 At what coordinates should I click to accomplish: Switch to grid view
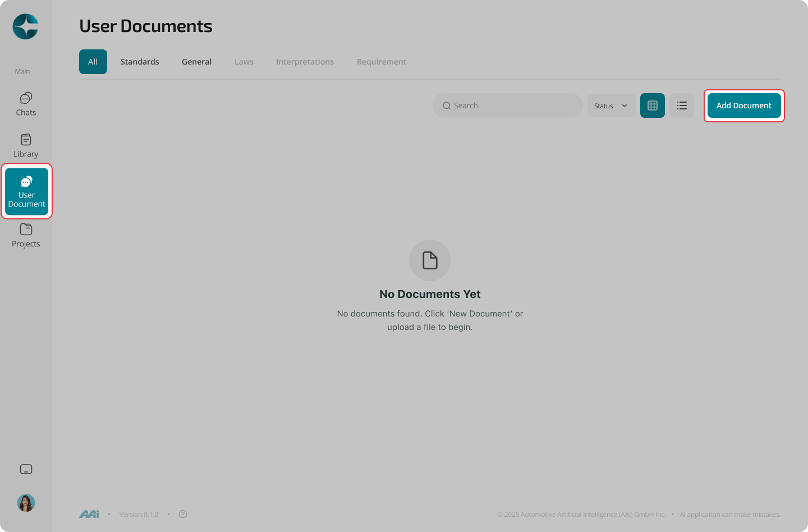(653, 106)
